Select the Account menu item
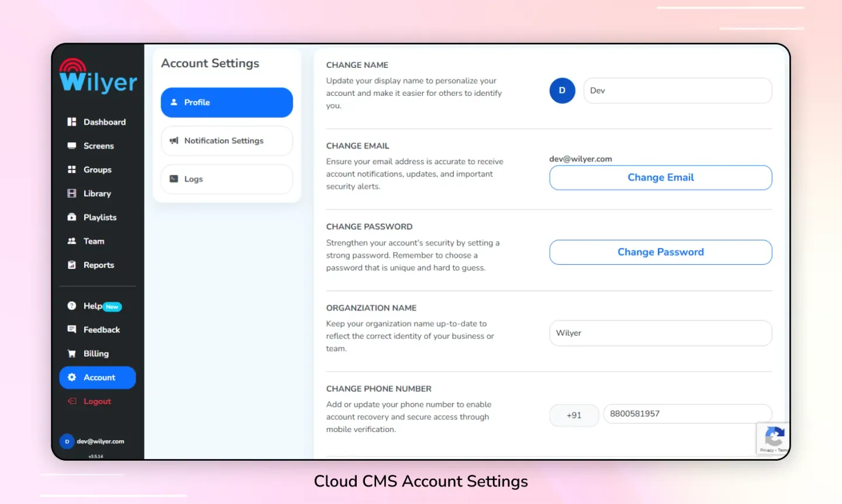This screenshot has width=842, height=504. click(x=97, y=377)
